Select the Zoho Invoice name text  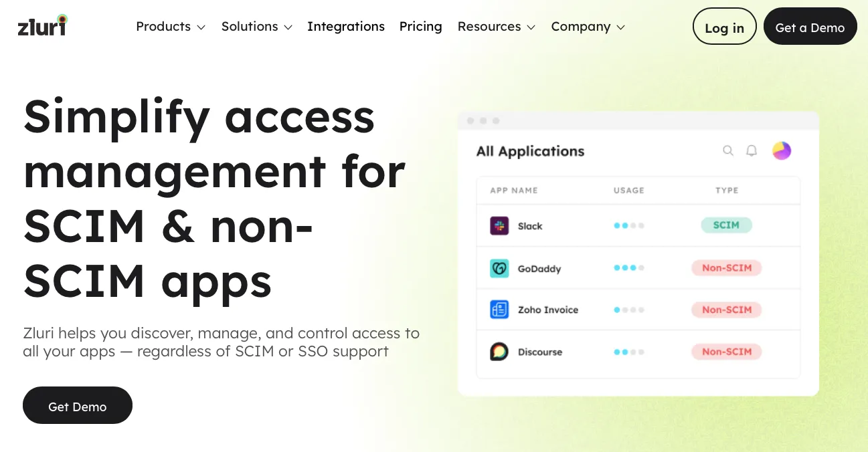(548, 310)
